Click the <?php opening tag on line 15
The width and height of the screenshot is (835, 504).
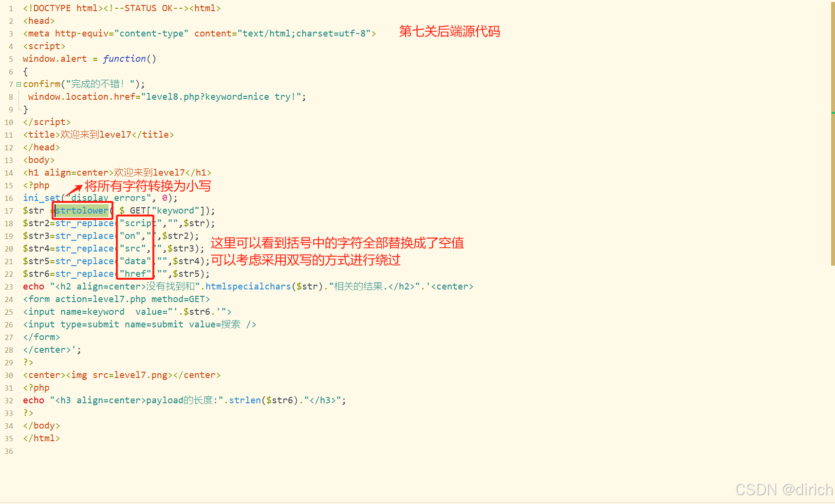[x=36, y=185]
